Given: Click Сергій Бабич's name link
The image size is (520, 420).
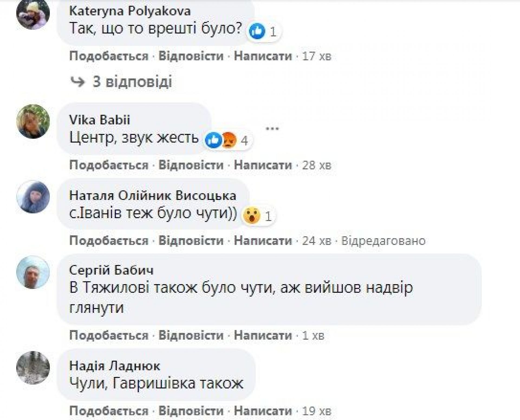Looking at the screenshot, I should coord(111,270).
